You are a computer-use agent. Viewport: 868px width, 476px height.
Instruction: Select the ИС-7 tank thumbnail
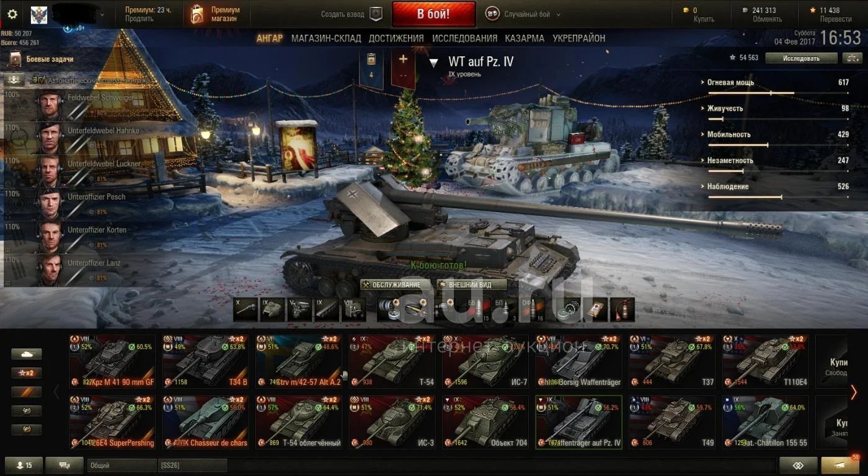pyautogui.click(x=485, y=361)
